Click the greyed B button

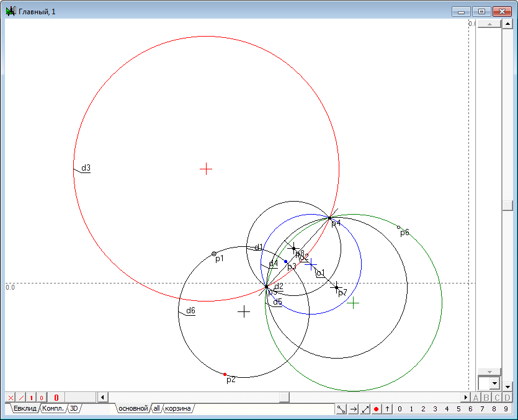[486, 398]
